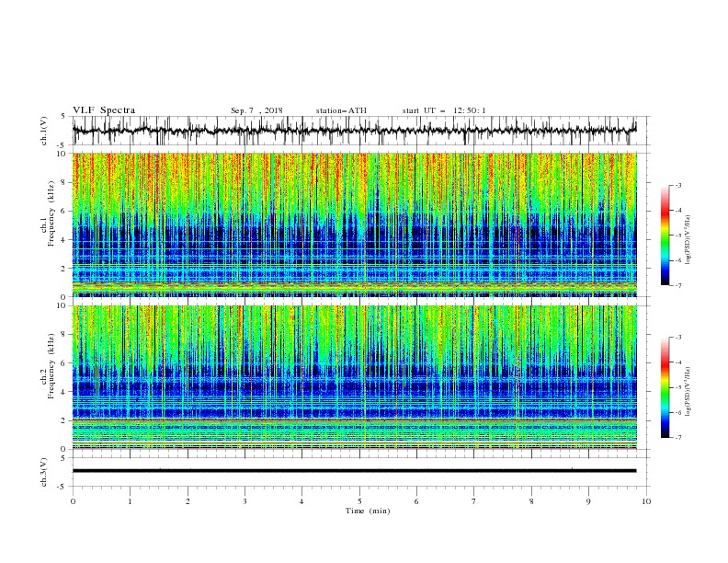This screenshot has width=728, height=563.
Task: Click the "10" kHz tick of ch.1 spectrogram
Action: tap(62, 154)
